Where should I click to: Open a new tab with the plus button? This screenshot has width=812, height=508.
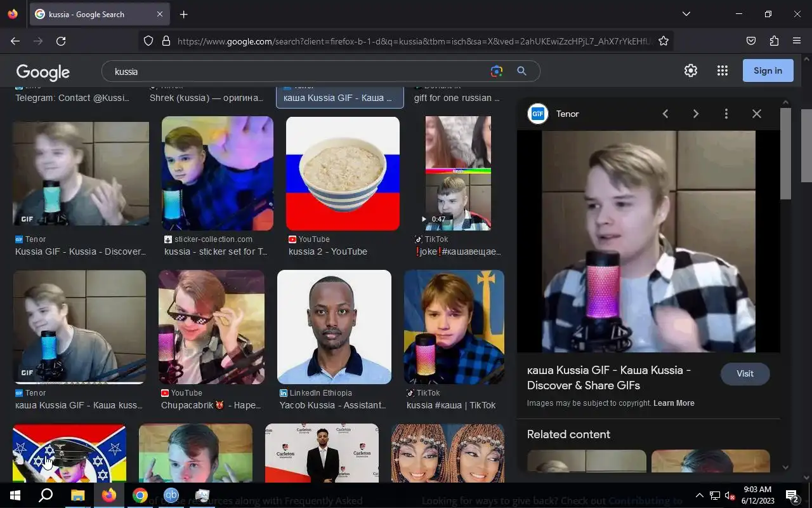tap(183, 14)
